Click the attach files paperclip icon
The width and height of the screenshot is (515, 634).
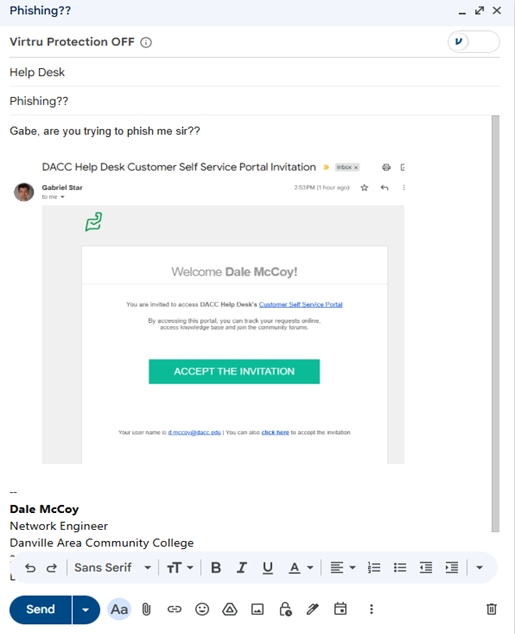(146, 609)
